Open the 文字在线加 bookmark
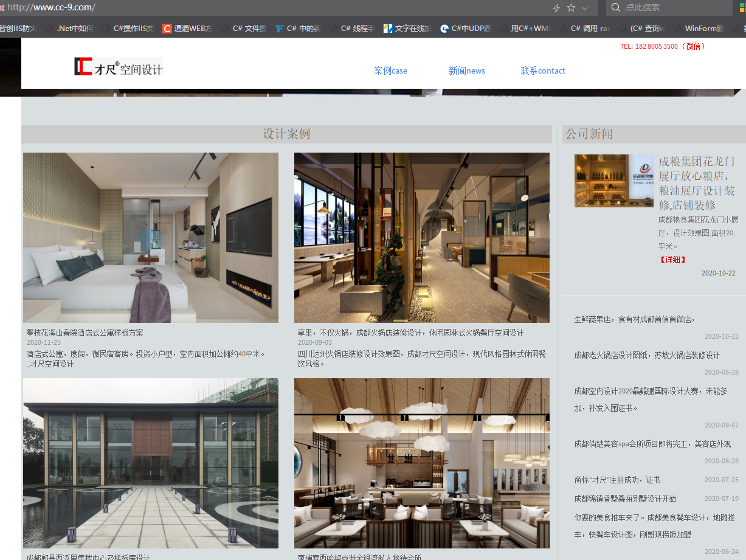 pos(407,28)
